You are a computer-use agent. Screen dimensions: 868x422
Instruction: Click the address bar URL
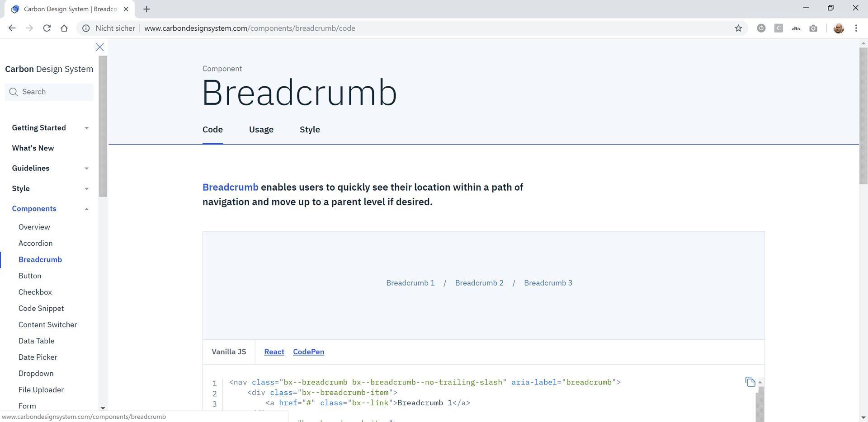point(250,28)
